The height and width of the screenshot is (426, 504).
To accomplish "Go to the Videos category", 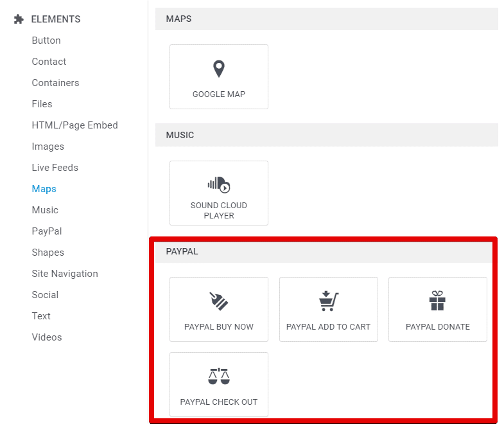I will (x=47, y=337).
